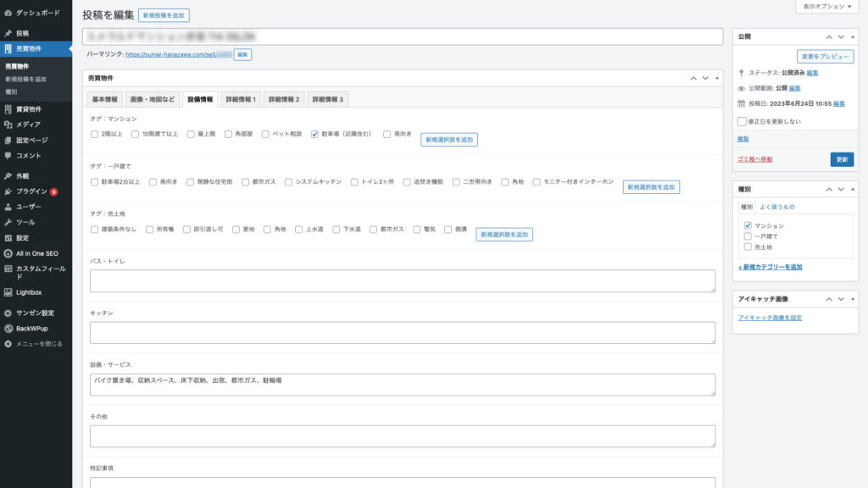Open the 詳細情報 3 tab

coord(328,99)
